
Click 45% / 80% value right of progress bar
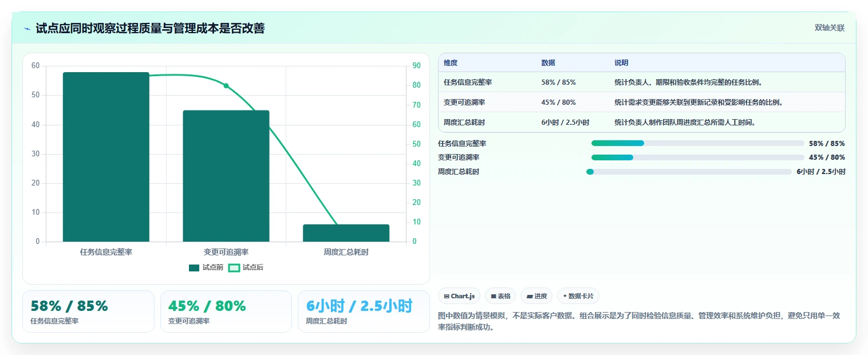coord(827,157)
